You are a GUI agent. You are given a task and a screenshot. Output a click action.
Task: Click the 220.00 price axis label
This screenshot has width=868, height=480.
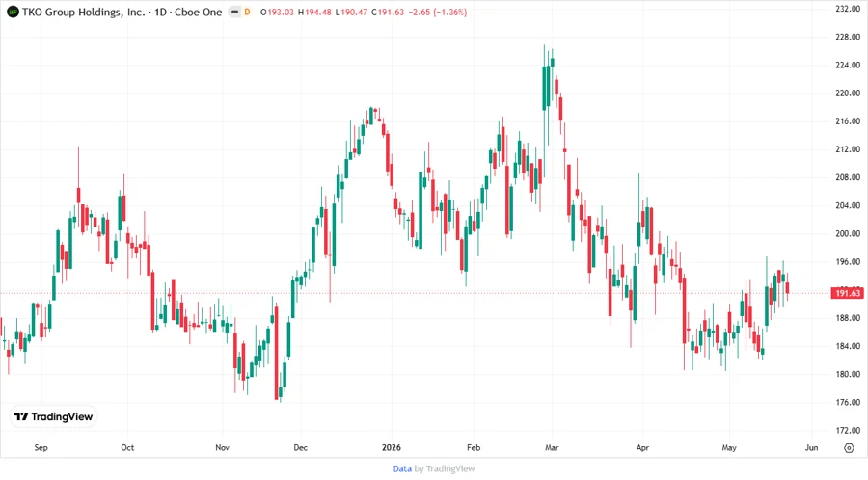[x=848, y=93]
